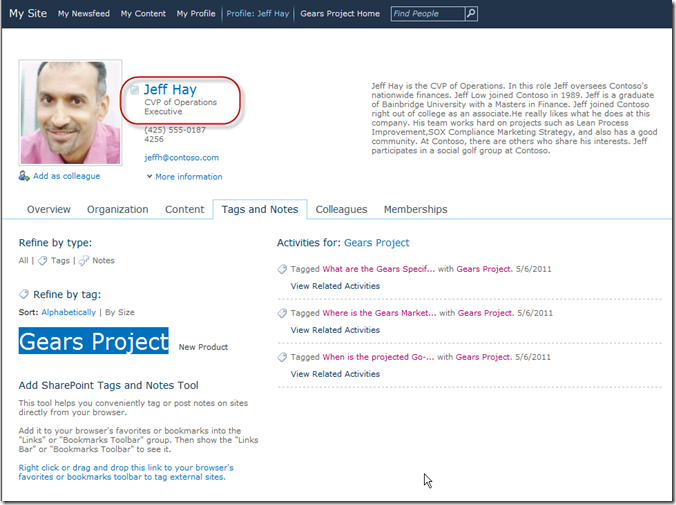Switch to the Colleagues tab

[x=341, y=210]
